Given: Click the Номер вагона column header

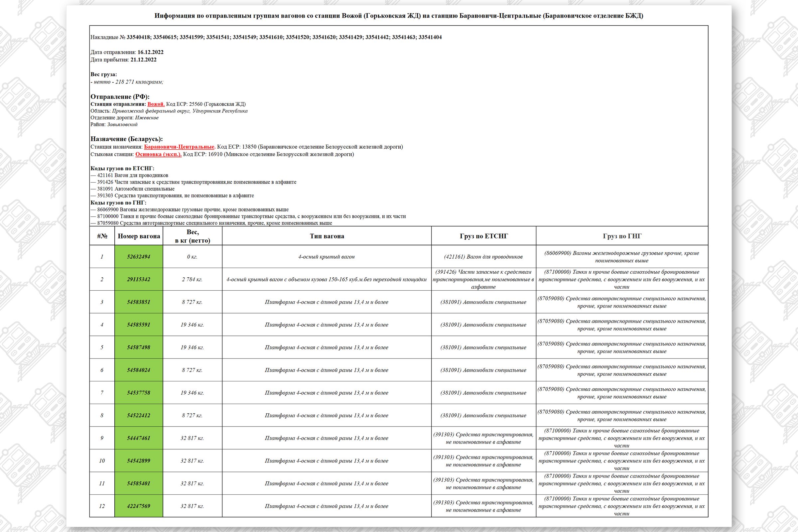Looking at the screenshot, I should coord(139,236).
